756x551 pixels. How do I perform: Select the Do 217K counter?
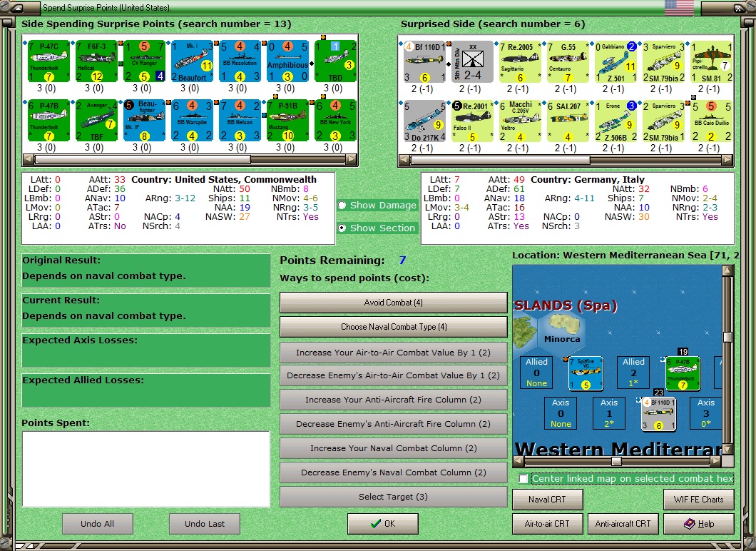[x=424, y=121]
